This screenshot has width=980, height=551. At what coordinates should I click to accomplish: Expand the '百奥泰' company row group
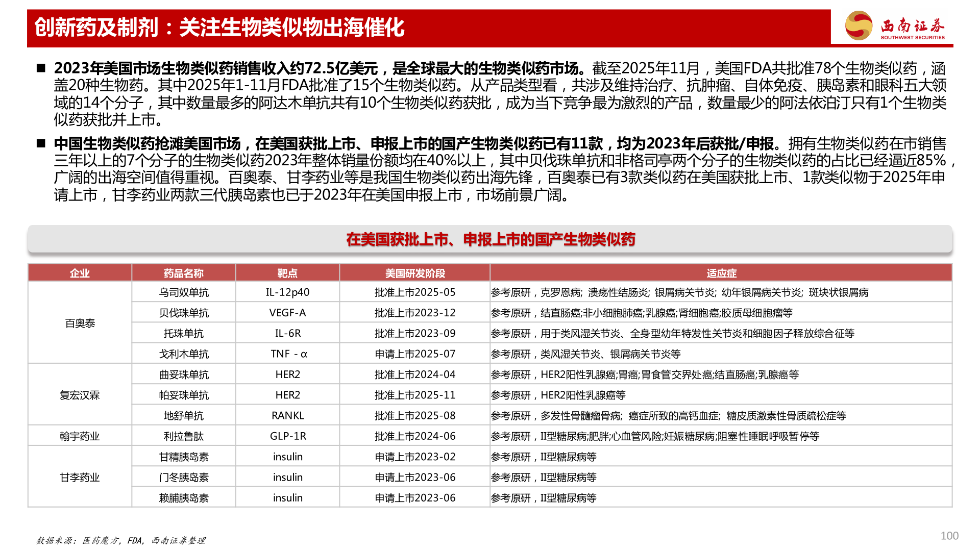pos(80,322)
